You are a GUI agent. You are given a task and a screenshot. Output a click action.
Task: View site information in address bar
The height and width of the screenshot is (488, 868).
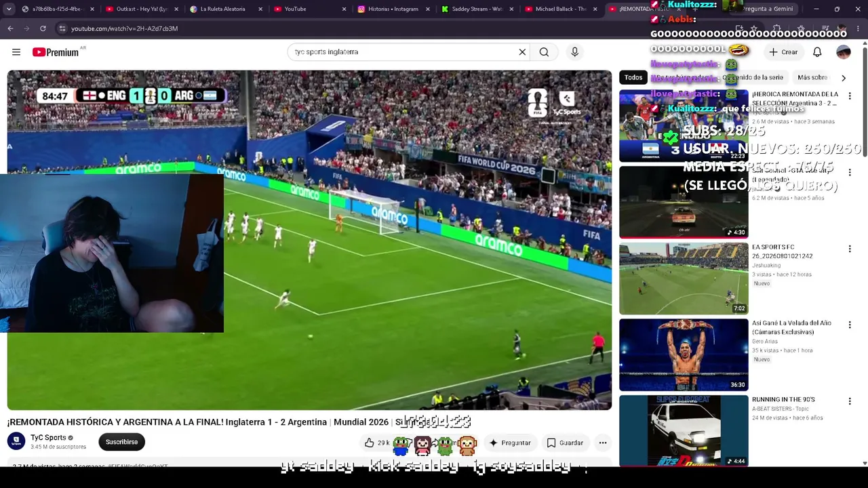62,28
